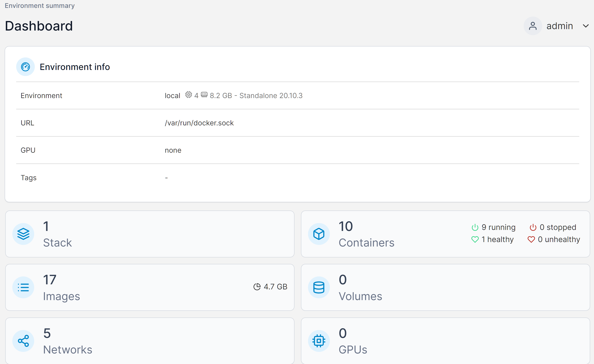This screenshot has height=364, width=594.
Task: Click the green running power icon
Action: pos(475,227)
